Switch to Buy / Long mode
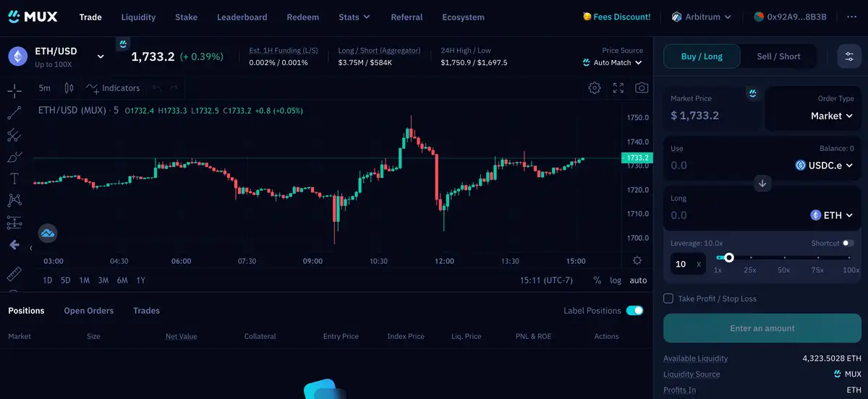Screen dimensions: 868x399 [702, 56]
